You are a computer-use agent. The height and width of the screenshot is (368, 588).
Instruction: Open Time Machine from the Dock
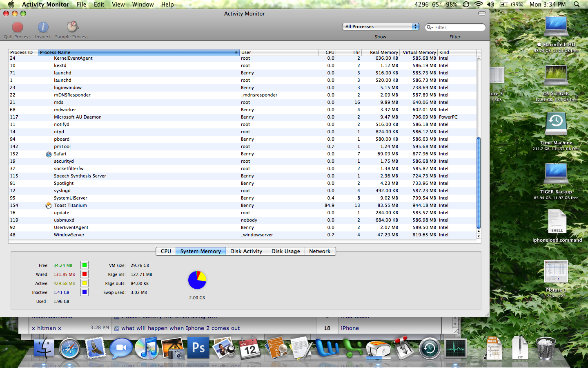(x=430, y=349)
